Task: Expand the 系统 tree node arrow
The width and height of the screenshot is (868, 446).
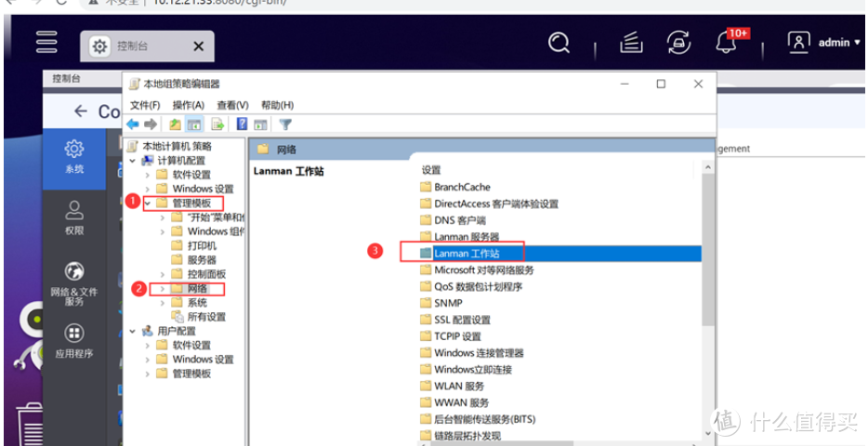Action: click(163, 303)
